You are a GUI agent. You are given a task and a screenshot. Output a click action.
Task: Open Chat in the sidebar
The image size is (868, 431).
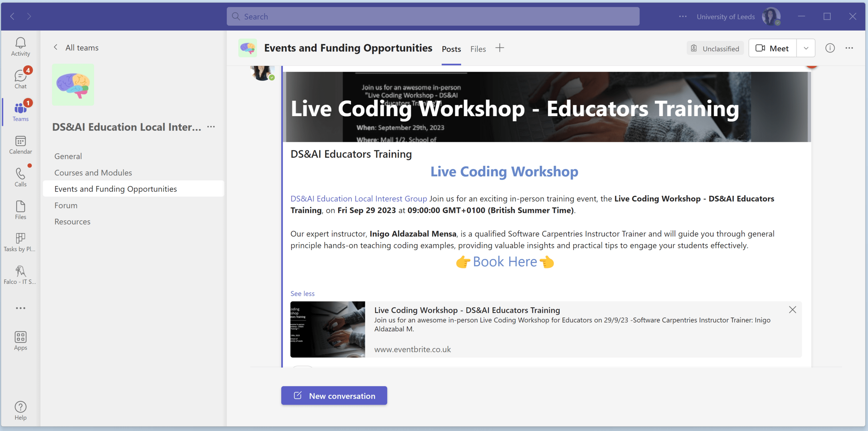pyautogui.click(x=20, y=79)
